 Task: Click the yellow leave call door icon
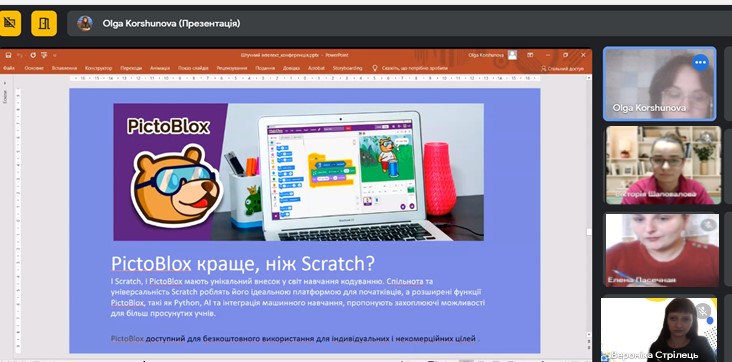point(44,23)
